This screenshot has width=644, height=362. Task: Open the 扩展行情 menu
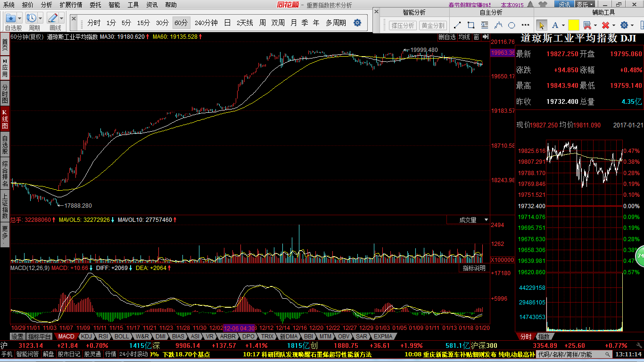[71, 5]
